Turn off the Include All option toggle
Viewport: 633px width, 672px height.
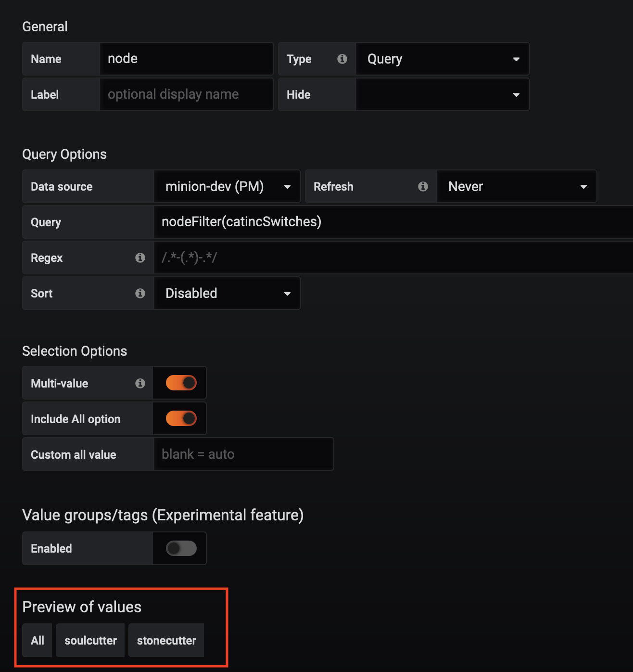(179, 418)
